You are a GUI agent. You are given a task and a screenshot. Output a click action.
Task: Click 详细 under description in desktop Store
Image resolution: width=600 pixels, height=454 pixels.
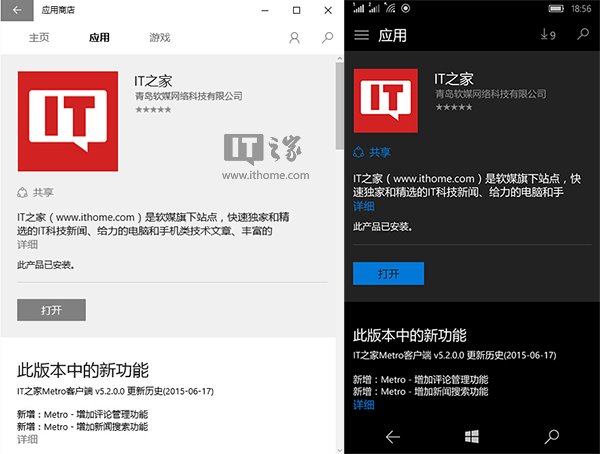pyautogui.click(x=27, y=245)
